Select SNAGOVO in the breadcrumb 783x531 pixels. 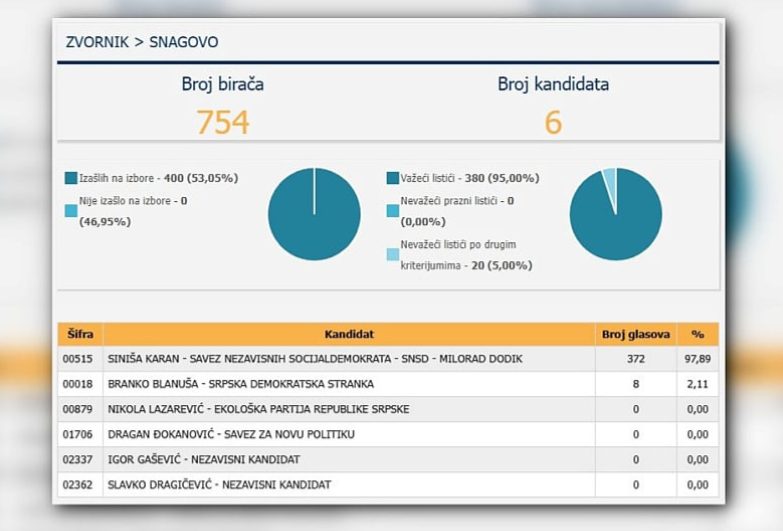point(183,42)
